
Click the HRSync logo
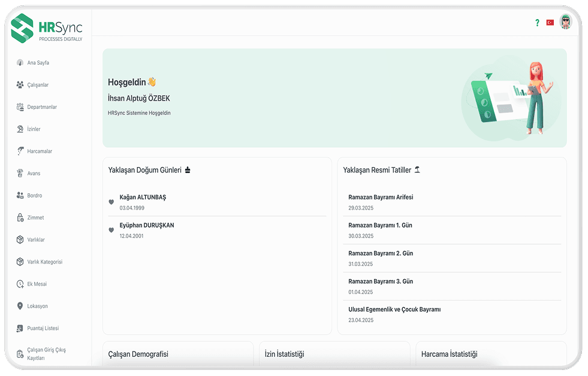point(47,28)
